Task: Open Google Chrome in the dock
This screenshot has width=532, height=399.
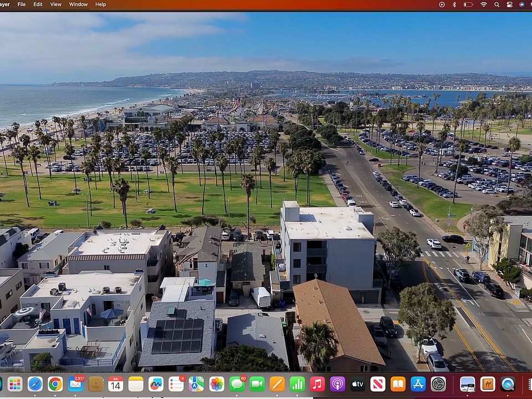Action: (55, 384)
